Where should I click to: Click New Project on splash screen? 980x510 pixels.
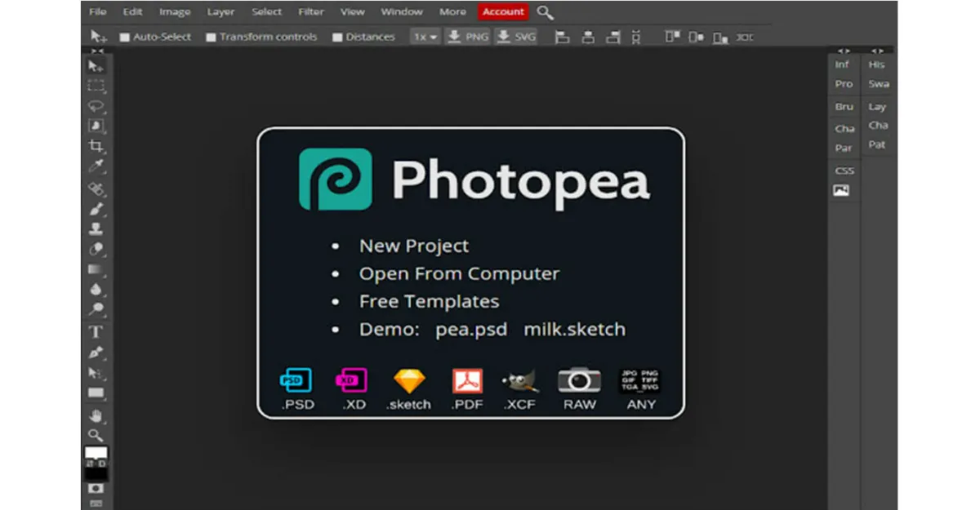[414, 246]
